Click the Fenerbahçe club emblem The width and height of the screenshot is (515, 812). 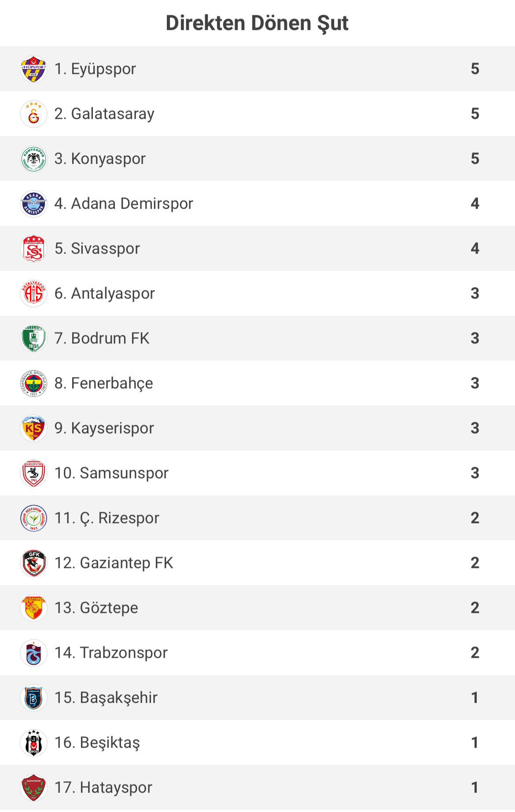pos(33,384)
